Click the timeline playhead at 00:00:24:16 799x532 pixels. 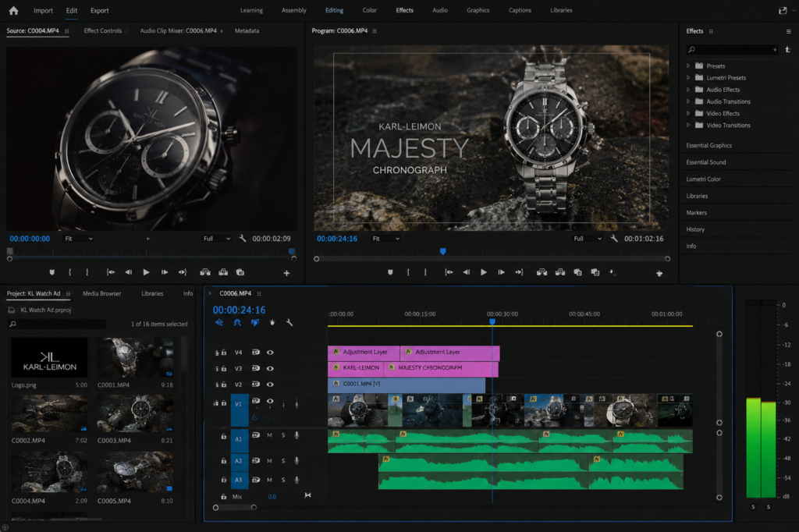click(492, 321)
